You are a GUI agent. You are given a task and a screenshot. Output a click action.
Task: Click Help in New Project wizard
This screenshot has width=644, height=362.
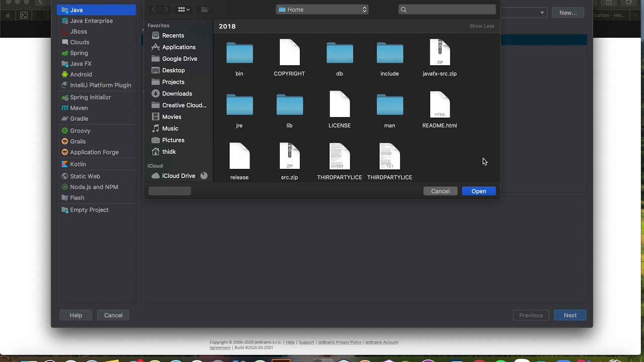[76, 315]
